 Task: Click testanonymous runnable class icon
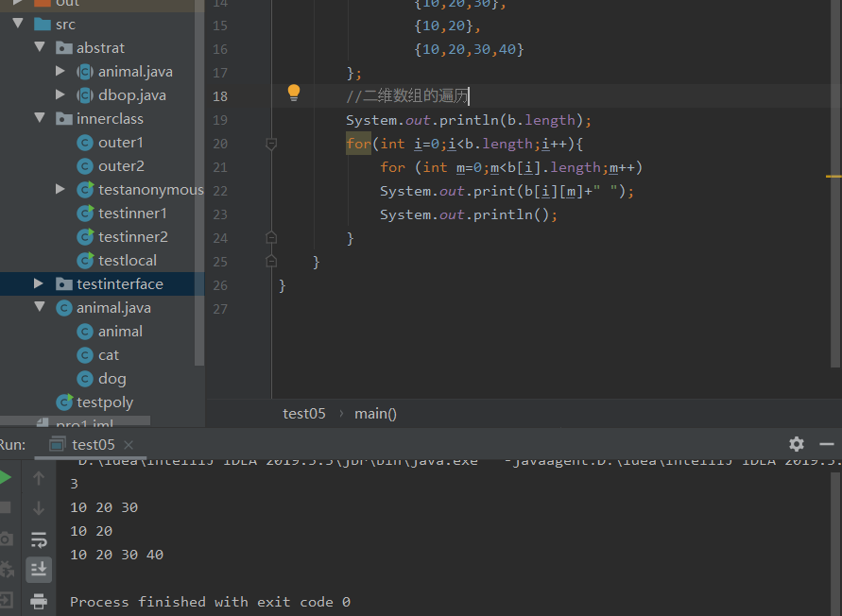pos(85,189)
